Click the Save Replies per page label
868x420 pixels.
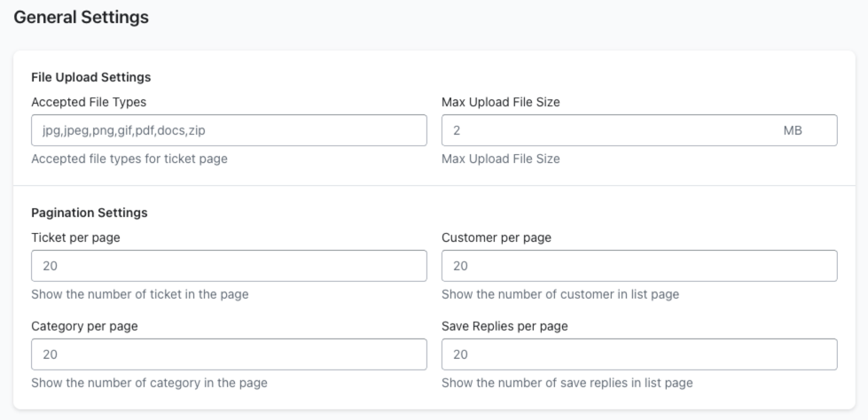pos(504,325)
